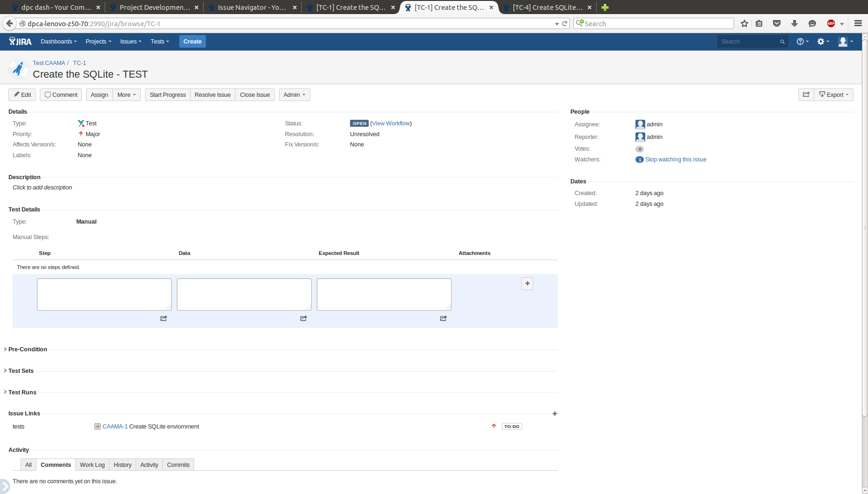Click the bookmarks list icon

(x=759, y=23)
